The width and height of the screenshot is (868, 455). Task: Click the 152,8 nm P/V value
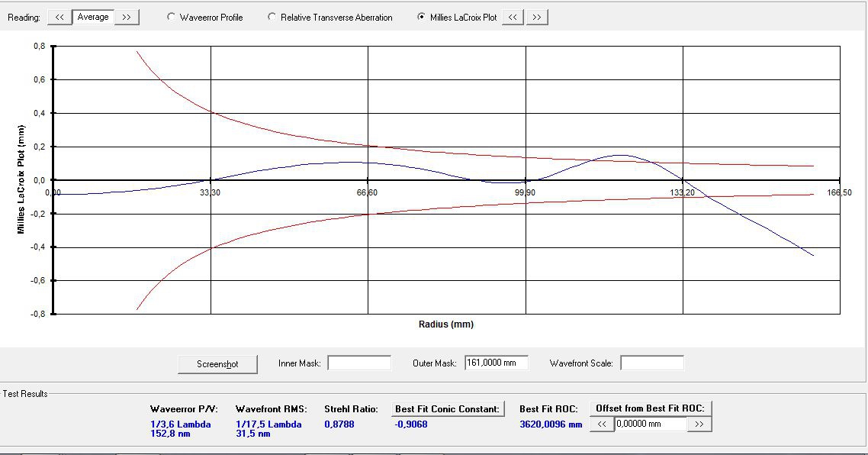(x=170, y=434)
